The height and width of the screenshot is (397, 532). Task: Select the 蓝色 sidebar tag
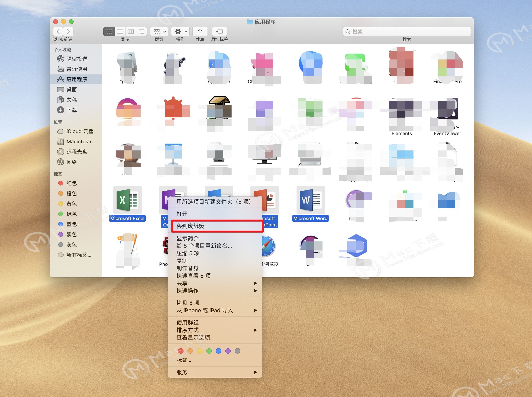coord(76,224)
